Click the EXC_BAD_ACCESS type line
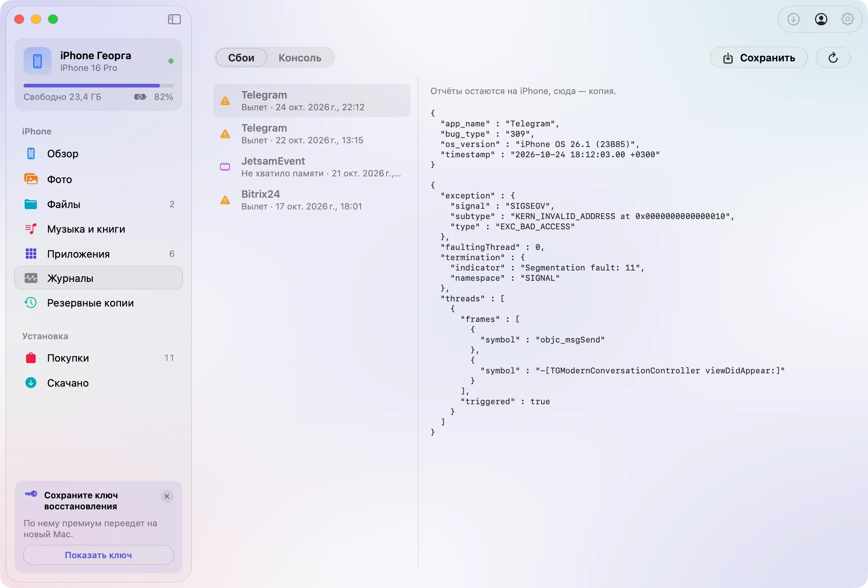The width and height of the screenshot is (868, 588). (512, 226)
